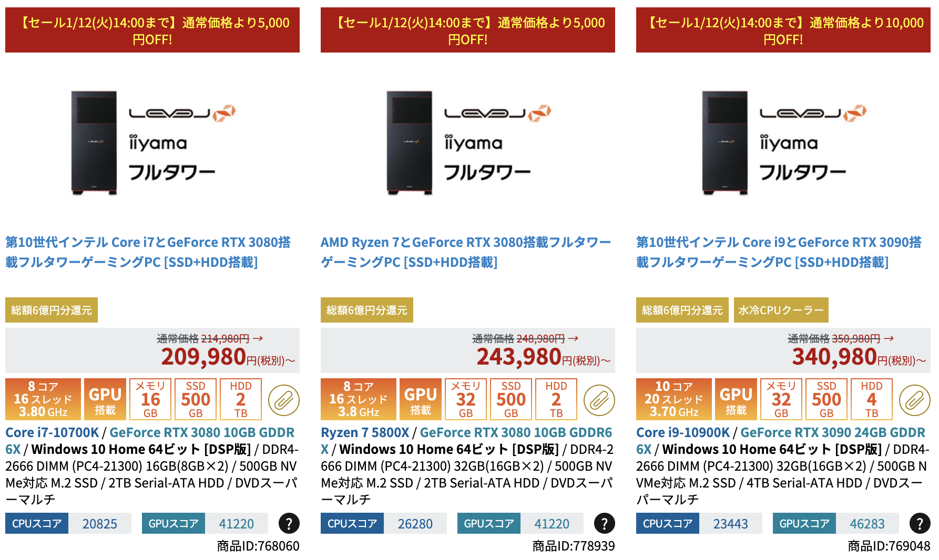Open AMD Ryzen 7 RTX 3080 title link
The image size is (939, 560).
pos(466,252)
